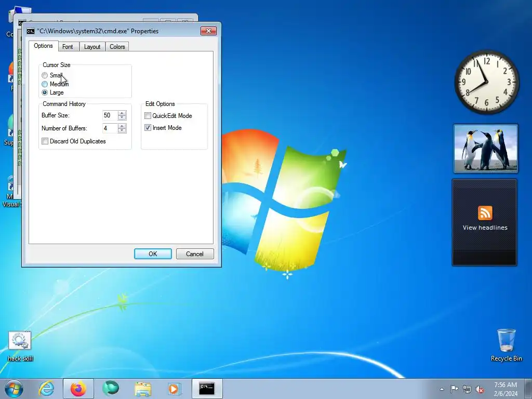Click the penguins slideshow gadget

pyautogui.click(x=486, y=149)
